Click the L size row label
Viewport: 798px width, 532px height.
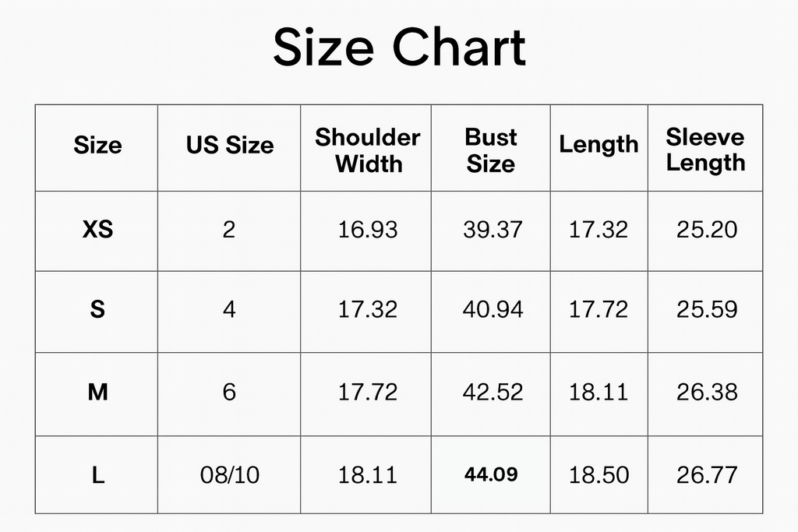[97, 475]
